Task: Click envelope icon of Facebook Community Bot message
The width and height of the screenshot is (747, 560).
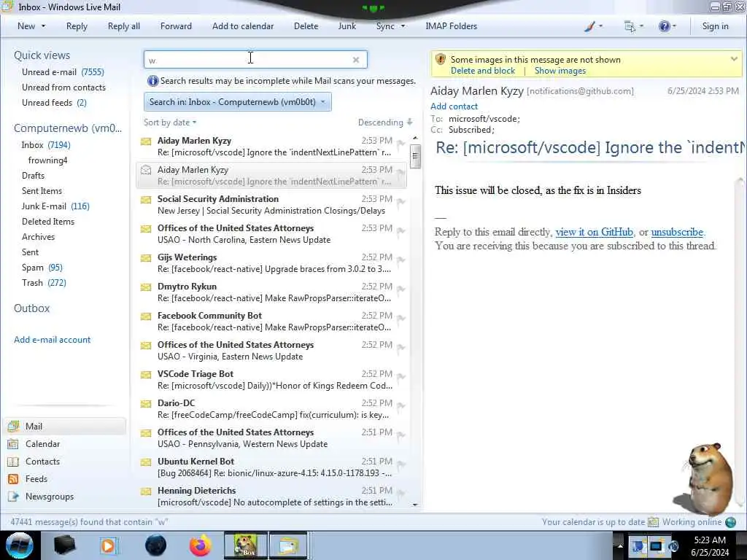Action: 146,316
